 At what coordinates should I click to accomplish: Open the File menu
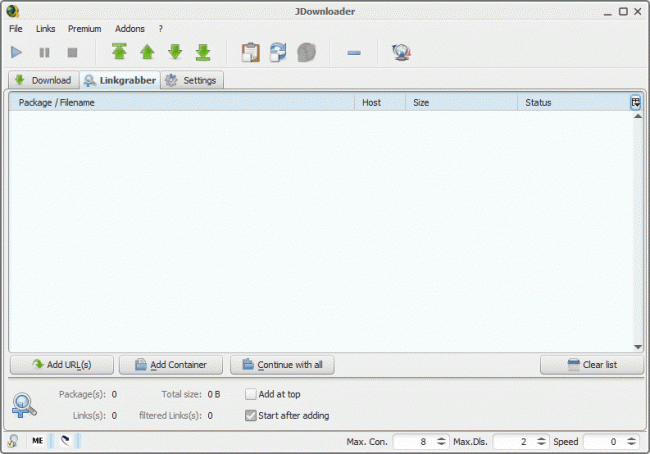click(x=16, y=29)
